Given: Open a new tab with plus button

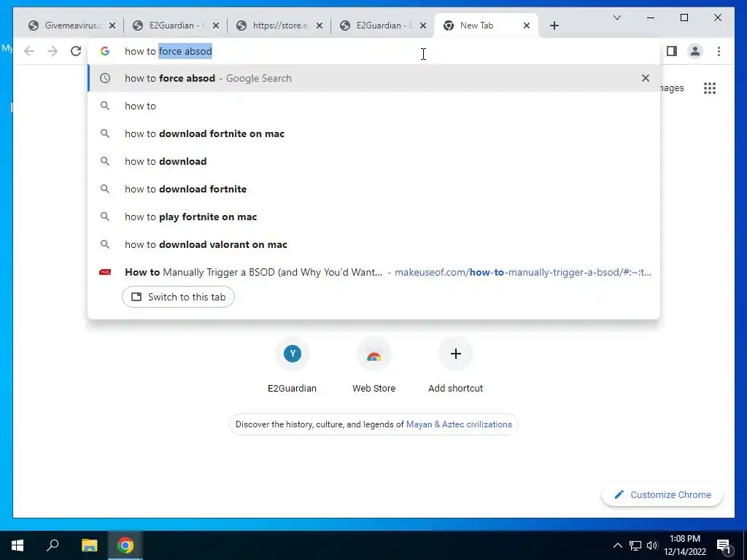Looking at the screenshot, I should click(554, 26).
